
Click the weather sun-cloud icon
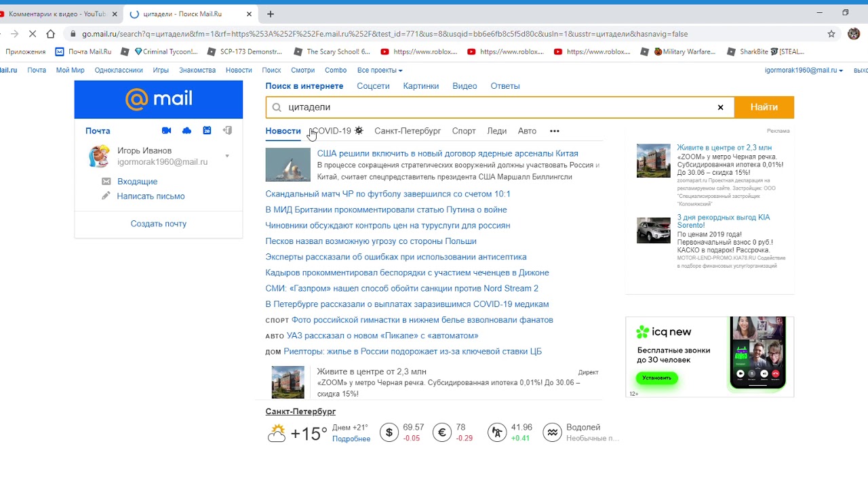click(277, 433)
